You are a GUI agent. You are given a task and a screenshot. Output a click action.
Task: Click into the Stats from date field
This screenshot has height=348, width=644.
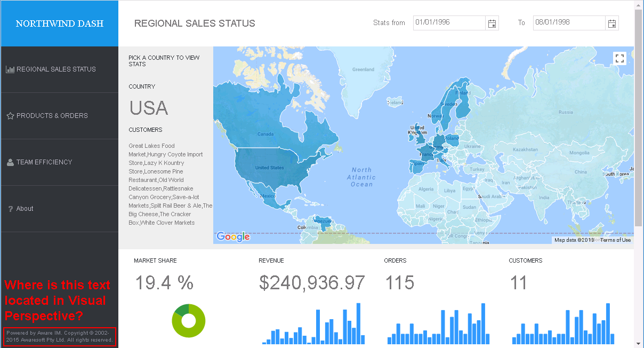[449, 23]
